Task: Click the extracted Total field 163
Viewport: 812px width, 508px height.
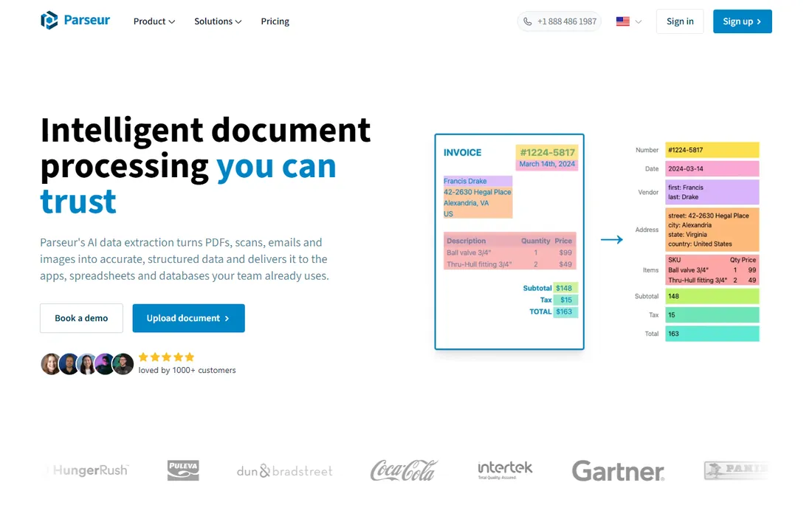Action: [712, 334]
